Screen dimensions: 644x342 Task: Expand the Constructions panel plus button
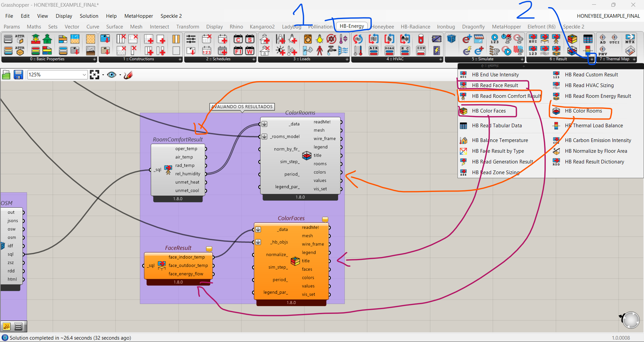pos(180,59)
